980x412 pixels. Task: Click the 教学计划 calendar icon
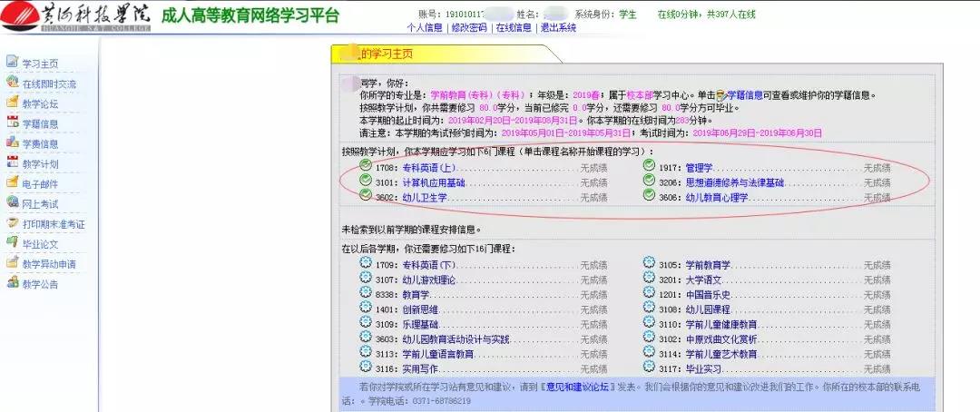[x=12, y=163]
